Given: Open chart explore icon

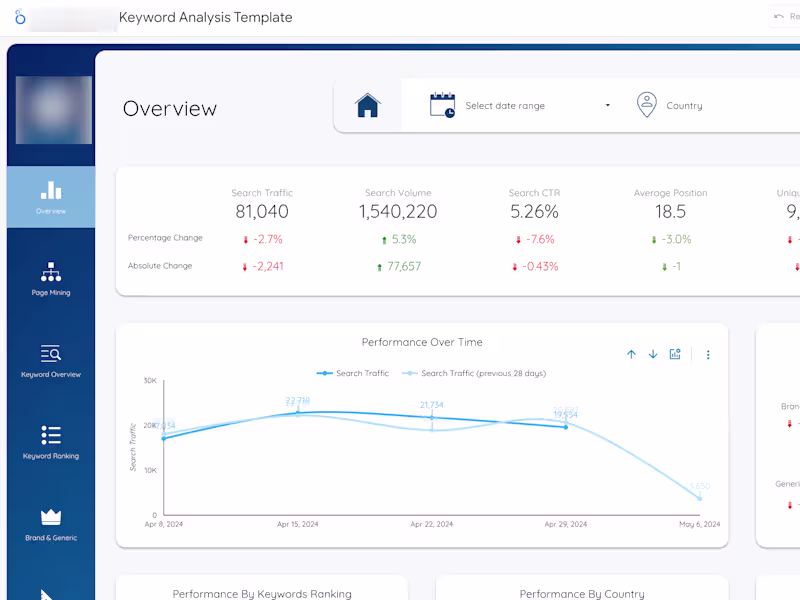Looking at the screenshot, I should (x=675, y=354).
